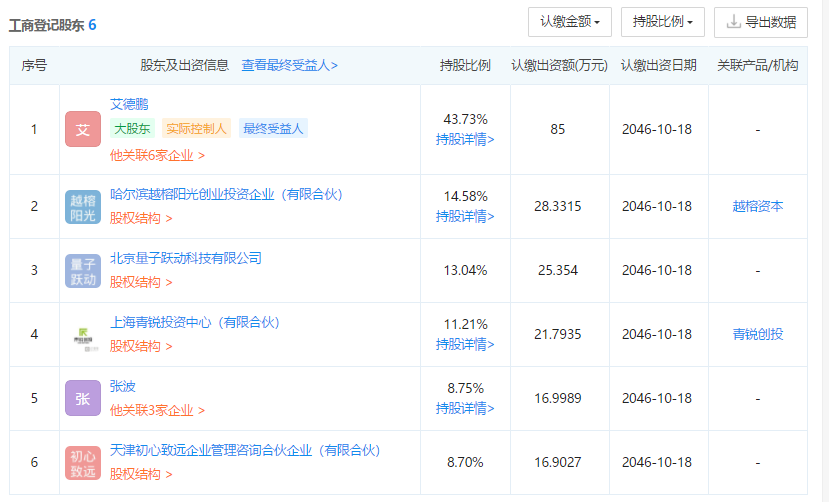829x502 pixels.
Task: Click the 青锐创投 logo thumbnail
Action: coord(83,335)
